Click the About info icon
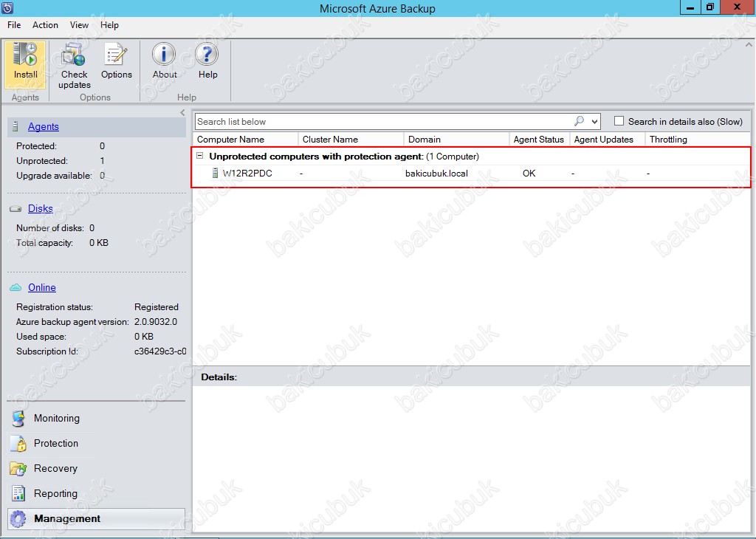 164,54
